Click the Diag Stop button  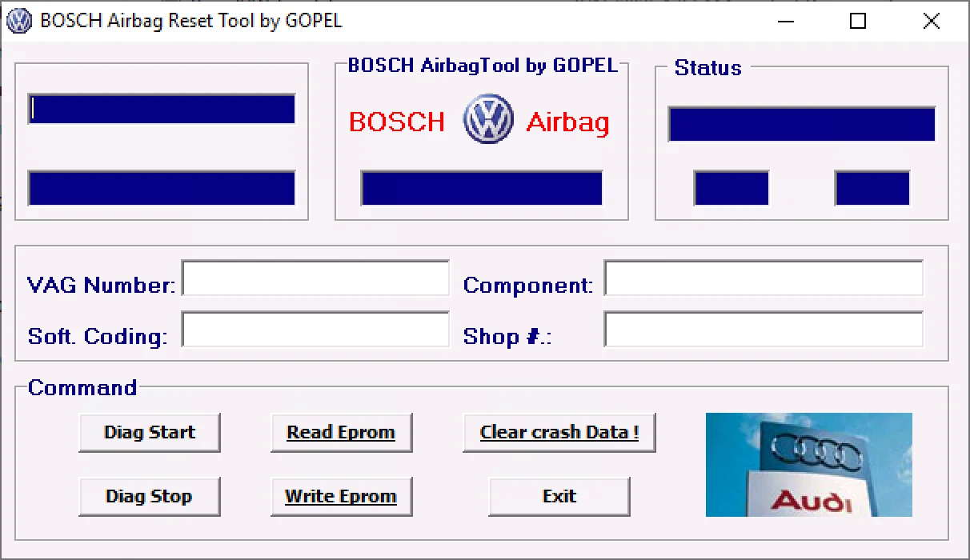point(150,496)
